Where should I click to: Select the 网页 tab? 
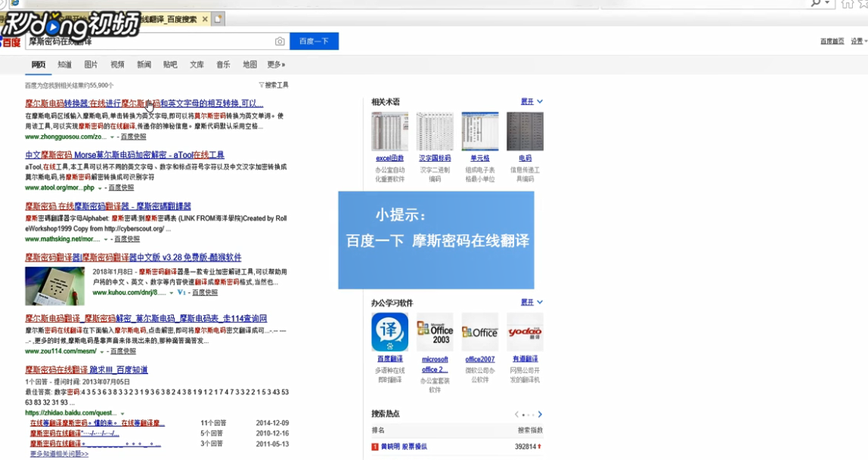pos(39,65)
